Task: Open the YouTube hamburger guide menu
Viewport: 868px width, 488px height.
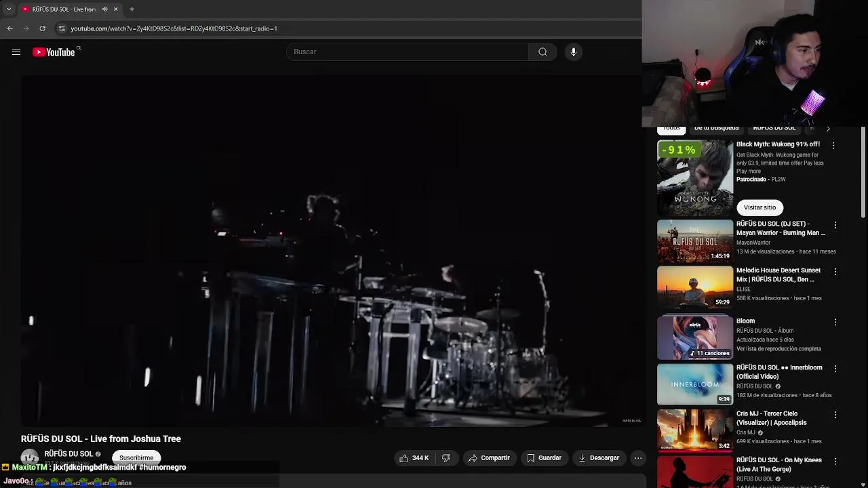Action: 16,52
